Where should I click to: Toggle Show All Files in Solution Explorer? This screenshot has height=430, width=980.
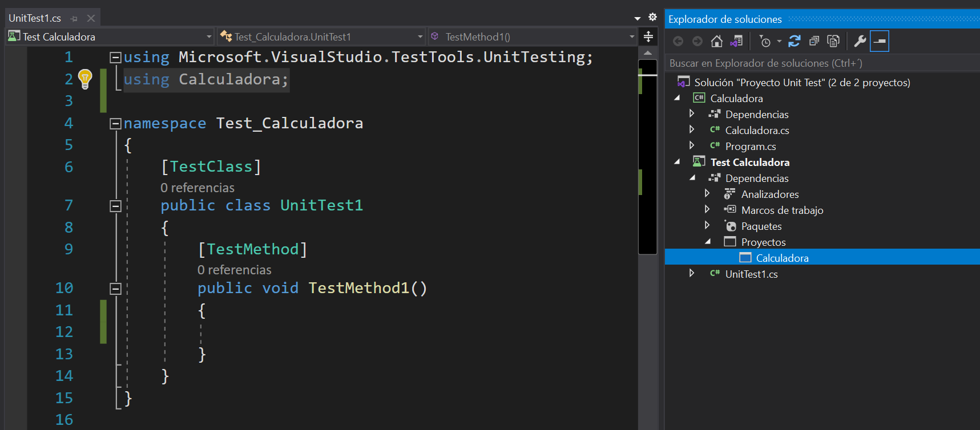coord(833,41)
